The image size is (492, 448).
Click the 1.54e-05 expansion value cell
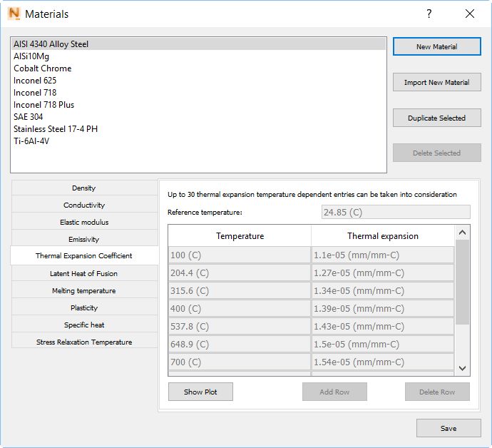click(x=383, y=362)
